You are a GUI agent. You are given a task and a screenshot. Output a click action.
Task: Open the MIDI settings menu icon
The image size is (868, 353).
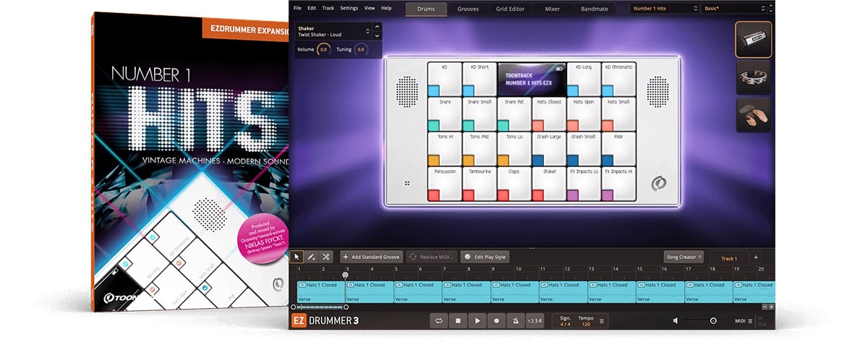(x=750, y=320)
